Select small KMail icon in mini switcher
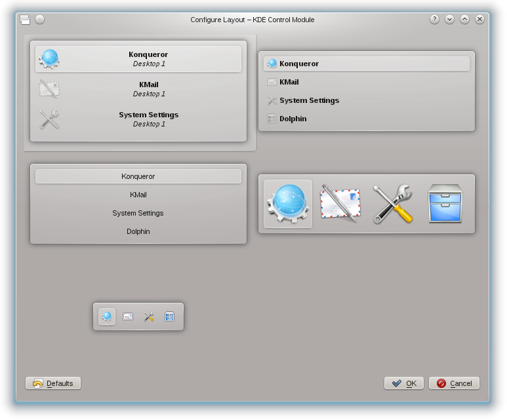Screen dimensions: 507x420 pos(128,316)
